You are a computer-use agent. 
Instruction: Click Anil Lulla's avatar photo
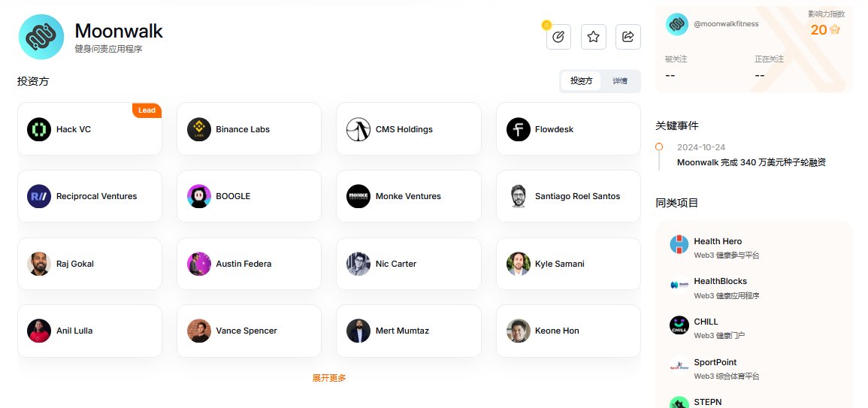coord(39,331)
